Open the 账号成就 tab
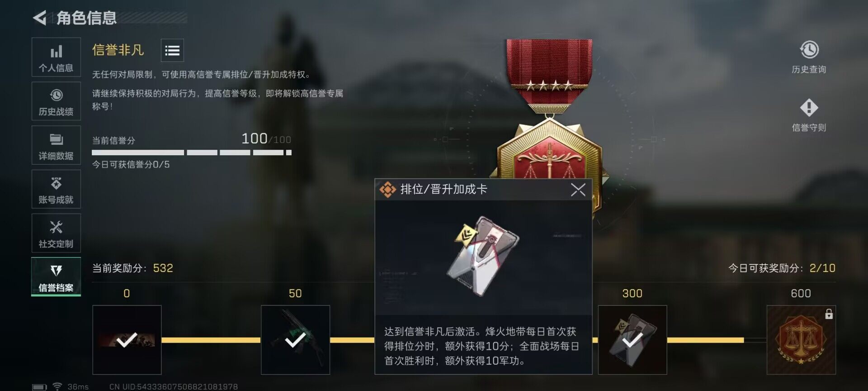This screenshot has height=391, width=868. 56,189
